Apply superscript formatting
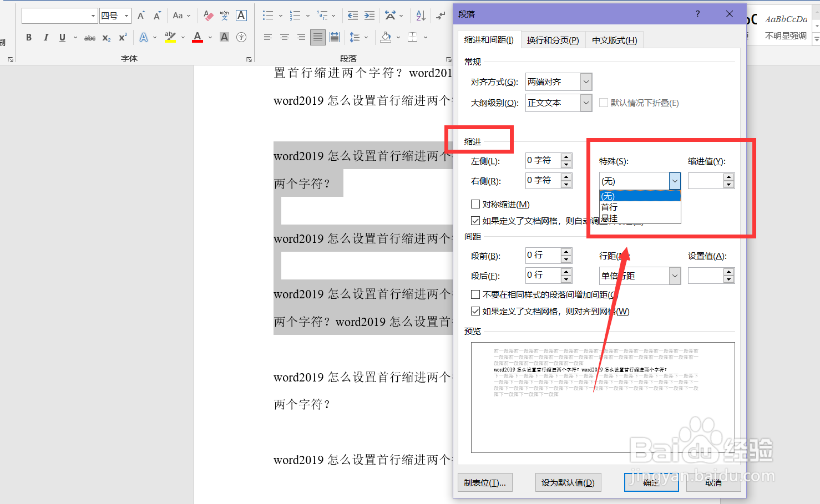 coord(123,37)
